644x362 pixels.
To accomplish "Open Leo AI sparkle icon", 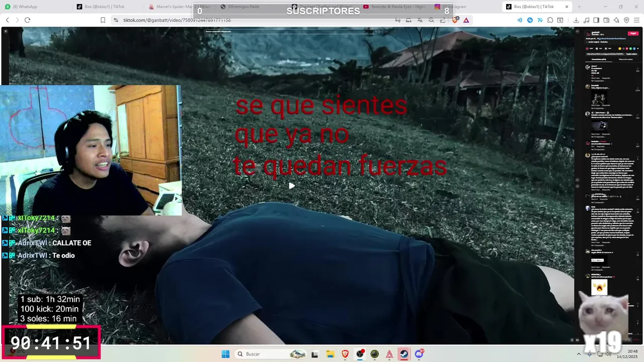I will pyautogui.click(x=616, y=20).
